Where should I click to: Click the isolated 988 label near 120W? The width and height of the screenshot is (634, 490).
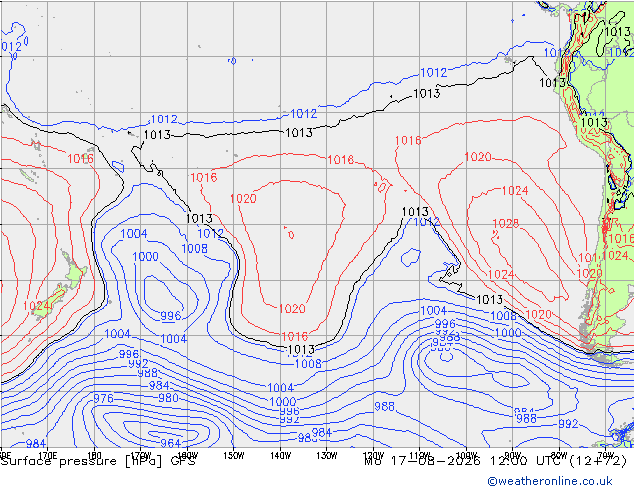(384, 406)
